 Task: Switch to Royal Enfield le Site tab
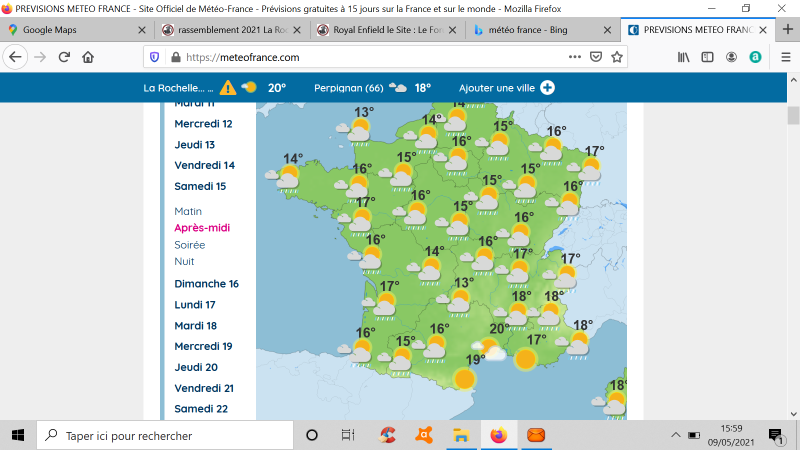tap(387, 30)
